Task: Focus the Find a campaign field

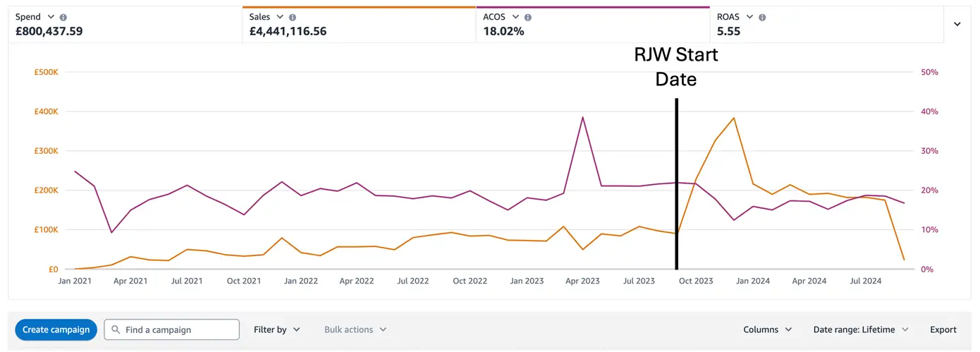Action: pos(176,329)
